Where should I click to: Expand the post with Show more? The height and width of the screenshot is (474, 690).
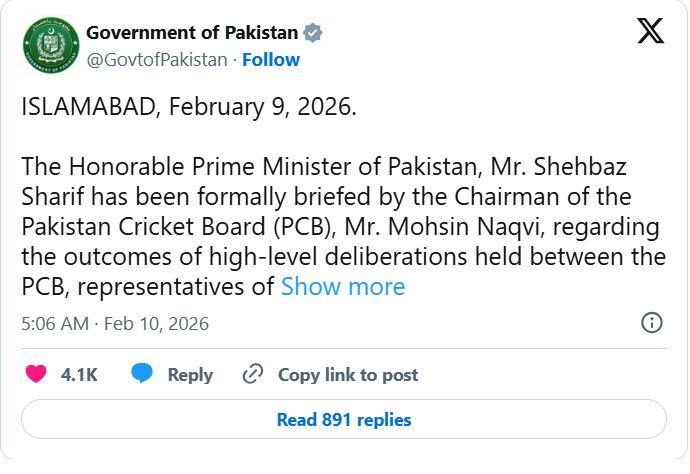[343, 287]
